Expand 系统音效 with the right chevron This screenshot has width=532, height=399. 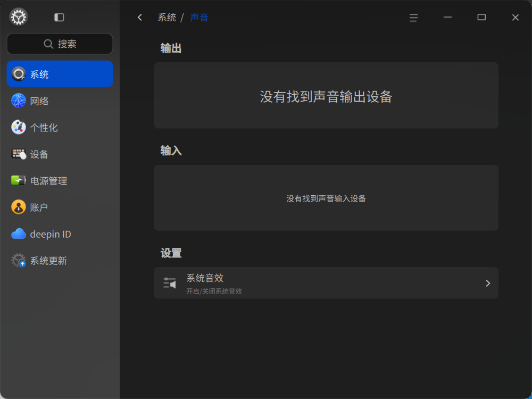488,283
